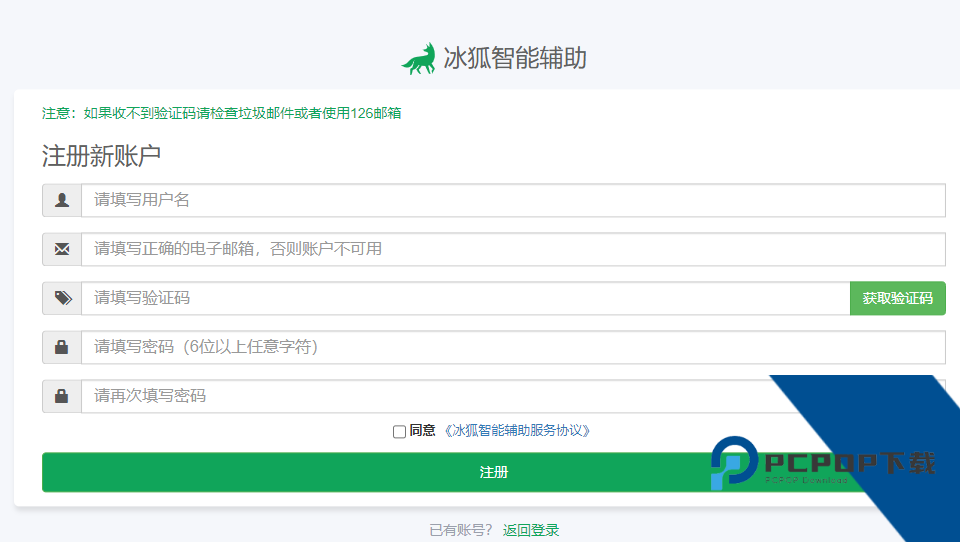
Task: Focus the email address input field
Action: tap(513, 249)
